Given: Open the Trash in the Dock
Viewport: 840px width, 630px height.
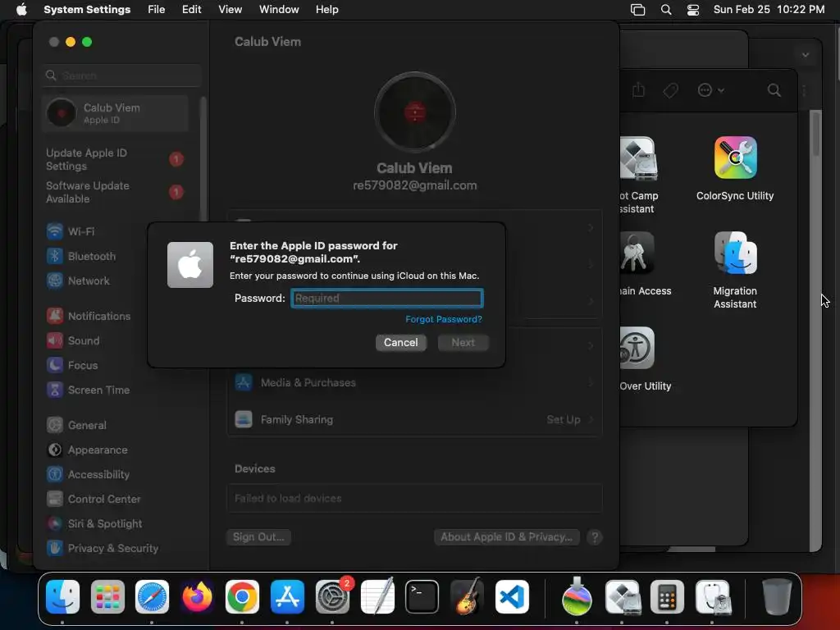Looking at the screenshot, I should (777, 596).
